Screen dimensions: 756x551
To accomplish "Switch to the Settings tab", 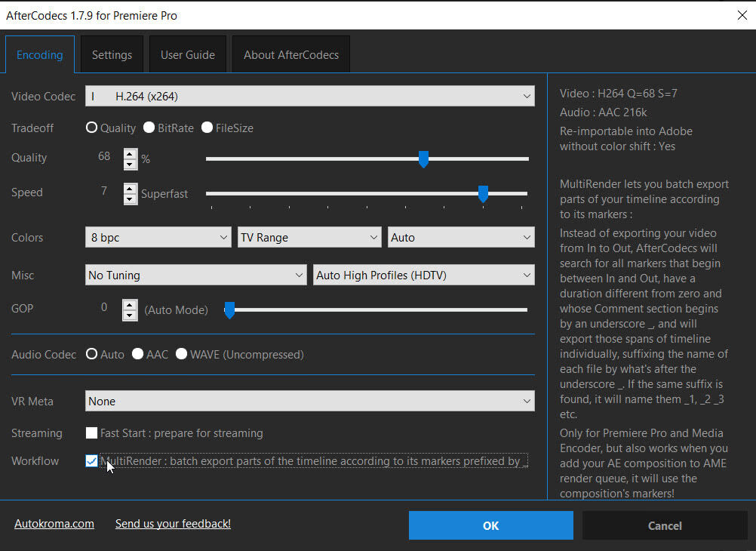I will [112, 54].
